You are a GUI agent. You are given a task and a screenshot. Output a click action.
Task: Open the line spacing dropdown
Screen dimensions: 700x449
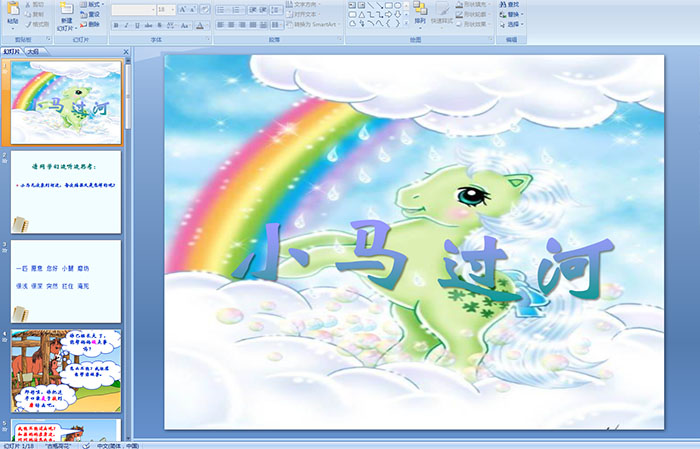click(x=277, y=10)
